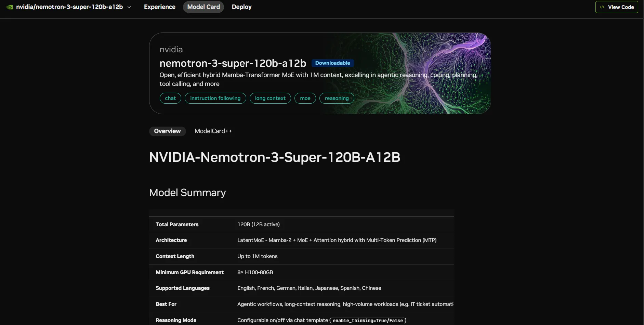
Task: Open the Deploy tab
Action: coord(241,7)
